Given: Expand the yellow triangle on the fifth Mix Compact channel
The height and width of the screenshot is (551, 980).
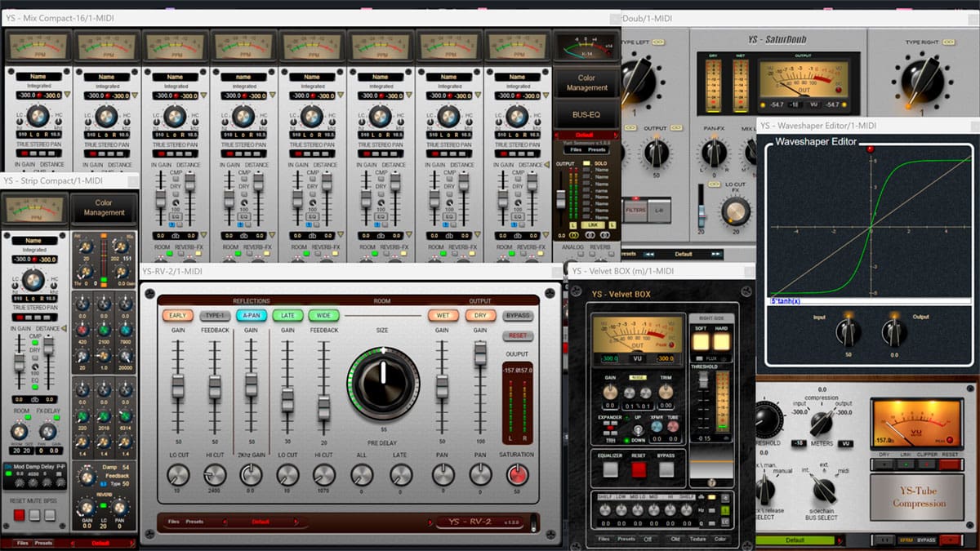Looking at the screenshot, I should click(x=341, y=96).
